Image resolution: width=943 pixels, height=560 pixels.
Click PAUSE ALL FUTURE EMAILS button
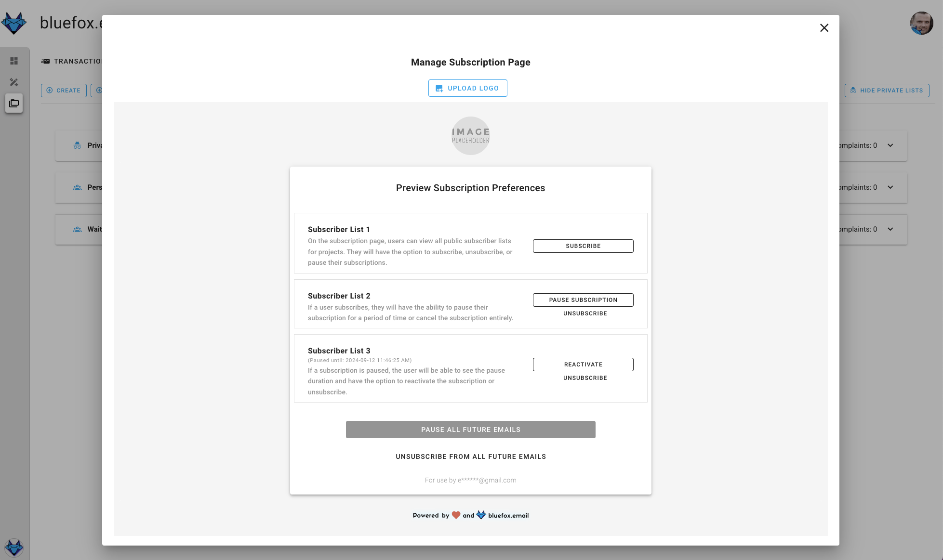tap(470, 430)
